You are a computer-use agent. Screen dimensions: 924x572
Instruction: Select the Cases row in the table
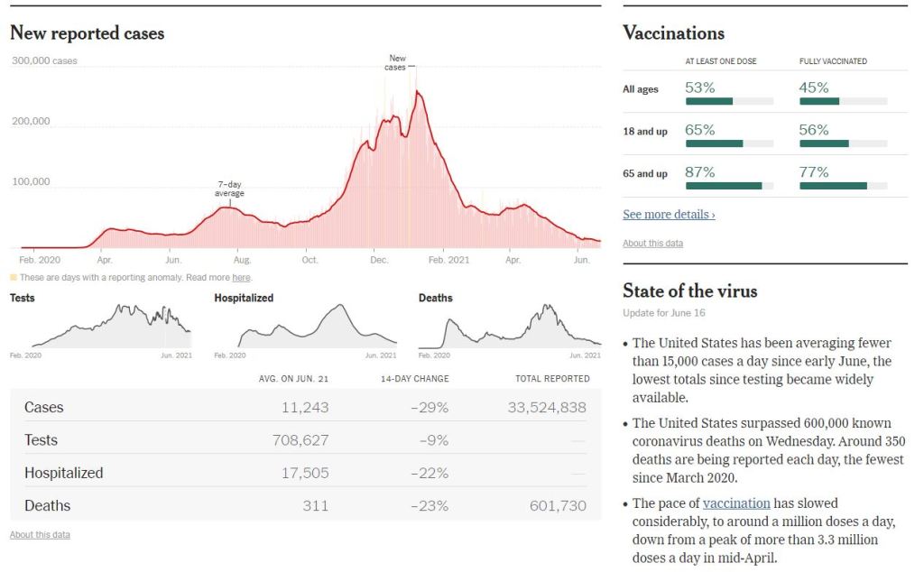(305, 408)
